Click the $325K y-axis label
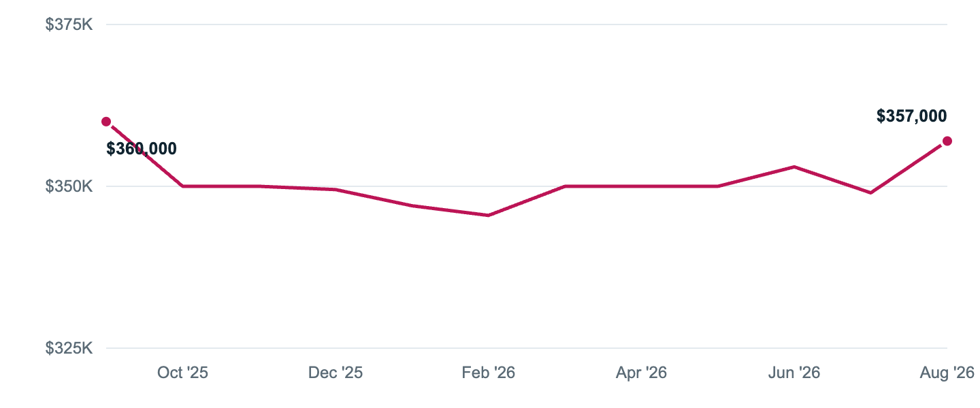The height and width of the screenshot is (408, 980). click(x=69, y=348)
